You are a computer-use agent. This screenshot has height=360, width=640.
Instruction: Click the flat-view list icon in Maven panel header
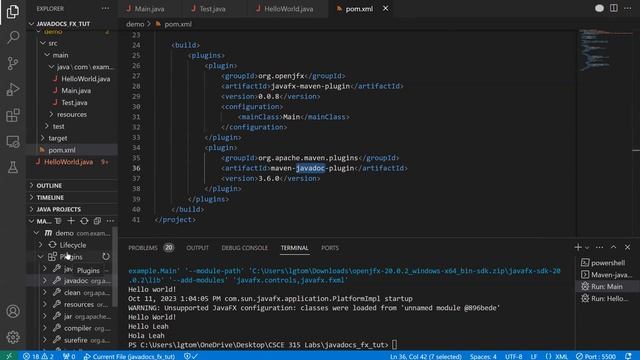(58, 221)
